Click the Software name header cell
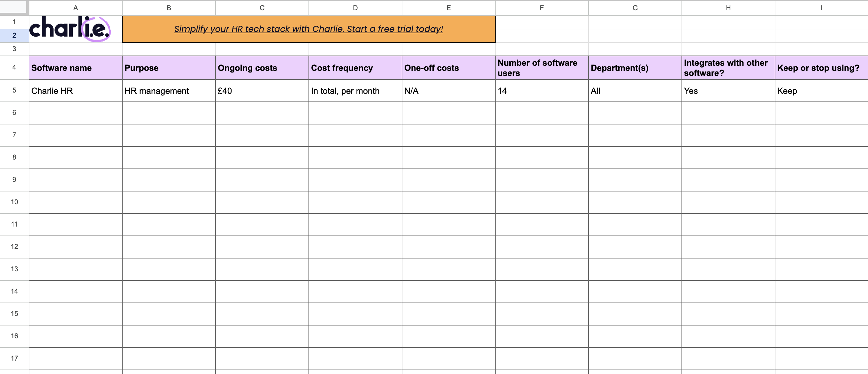This screenshot has width=868, height=374. [75, 68]
